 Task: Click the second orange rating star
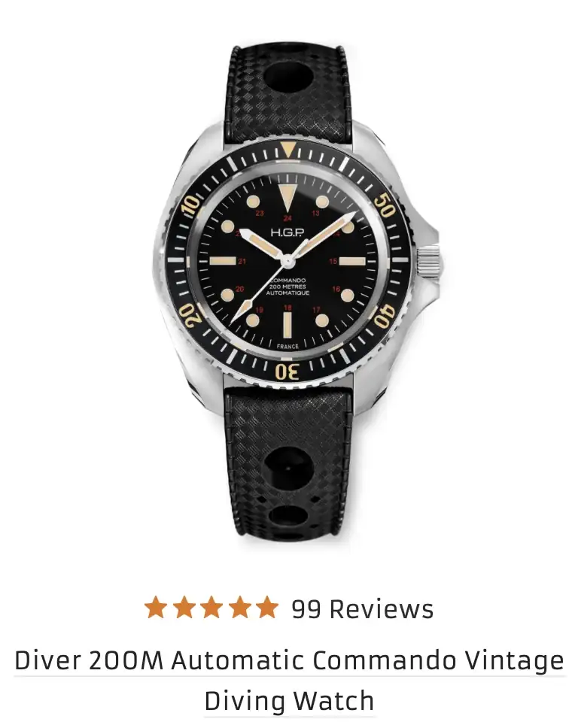point(184,607)
